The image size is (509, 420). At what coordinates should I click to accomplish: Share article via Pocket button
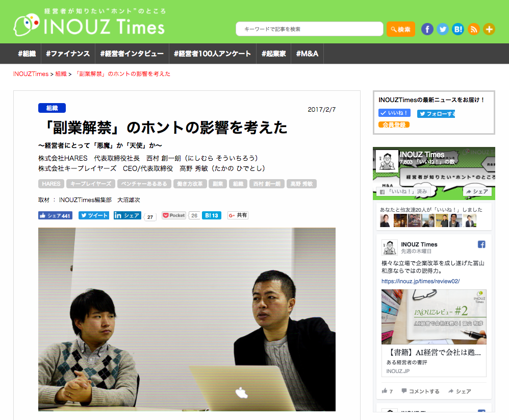(174, 215)
